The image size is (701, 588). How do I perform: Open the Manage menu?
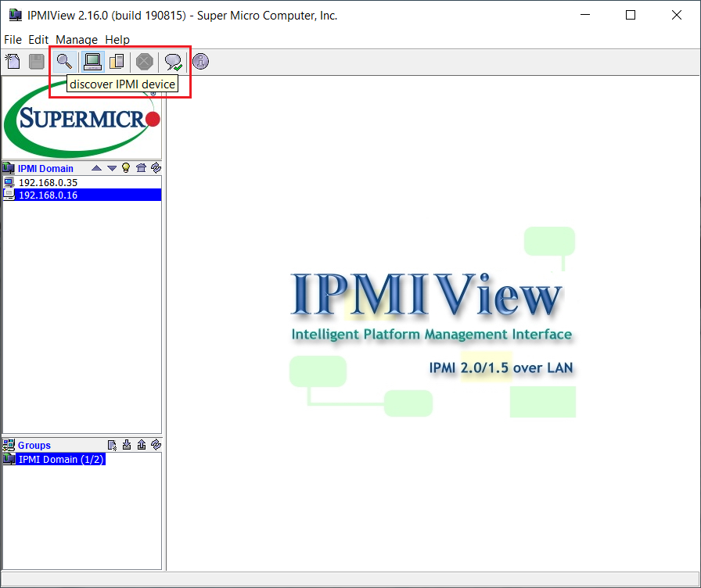tap(77, 40)
